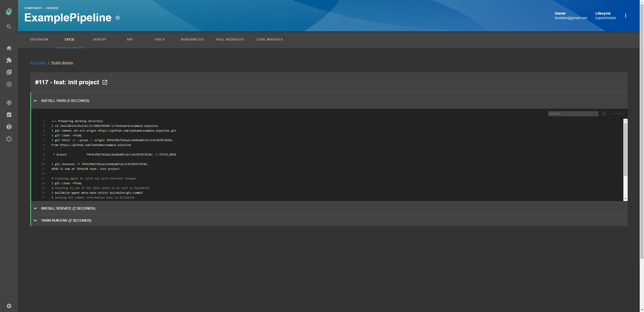Open Settings gear at sidebar bottom
Viewport: 644px width, 312px height.
tap(9, 305)
